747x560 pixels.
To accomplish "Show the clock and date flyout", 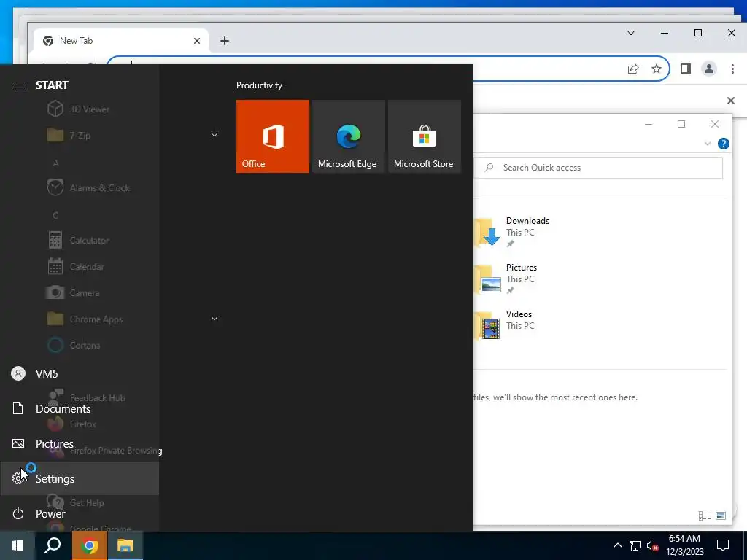I will [684, 545].
